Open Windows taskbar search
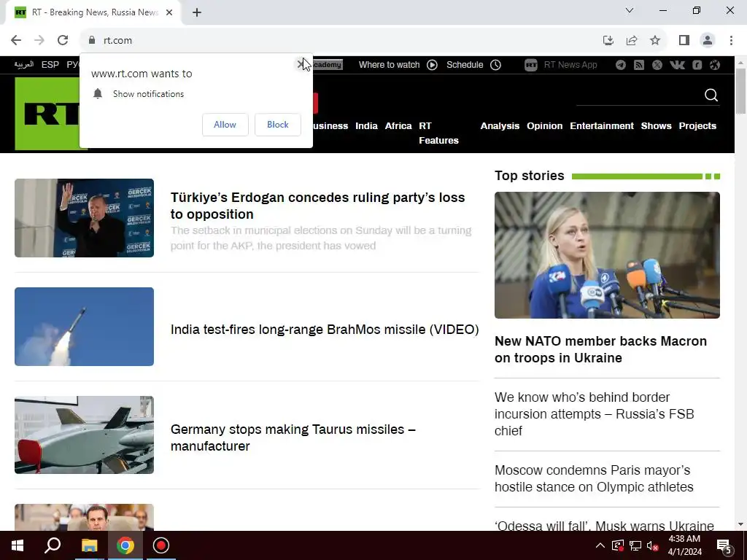This screenshot has width=747, height=560. point(53,545)
